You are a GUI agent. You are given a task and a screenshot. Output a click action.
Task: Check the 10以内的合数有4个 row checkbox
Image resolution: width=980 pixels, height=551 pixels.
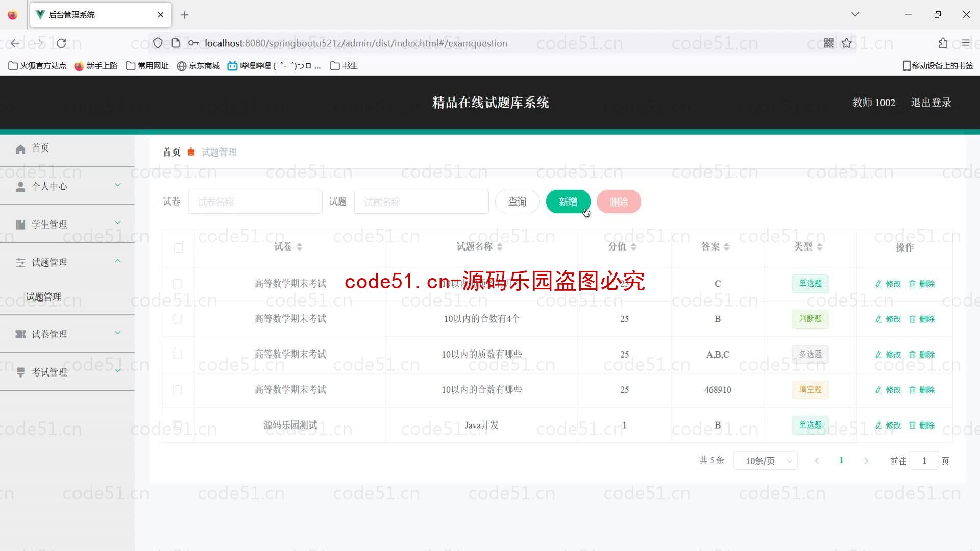click(x=177, y=319)
